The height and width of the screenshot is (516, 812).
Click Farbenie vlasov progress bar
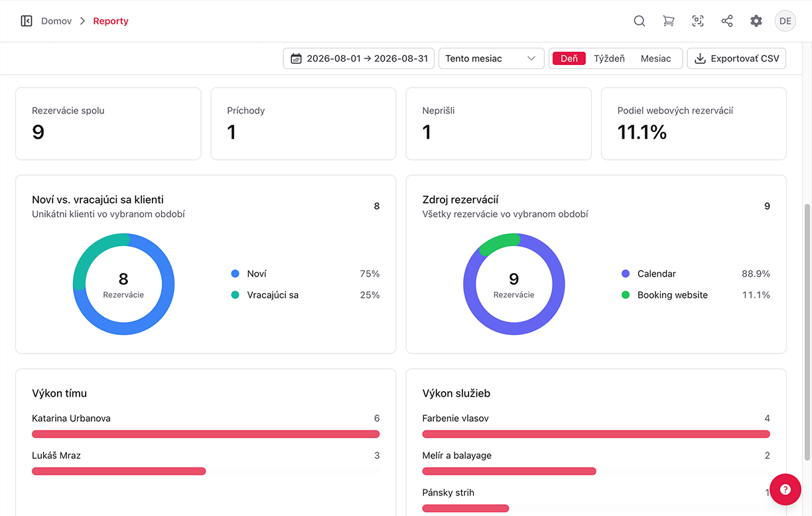(x=596, y=434)
